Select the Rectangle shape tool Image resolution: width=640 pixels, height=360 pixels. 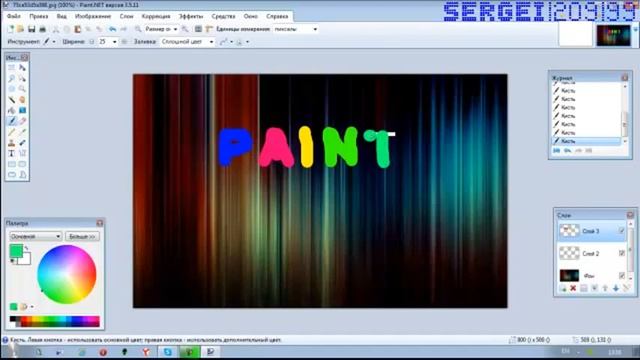[11, 164]
